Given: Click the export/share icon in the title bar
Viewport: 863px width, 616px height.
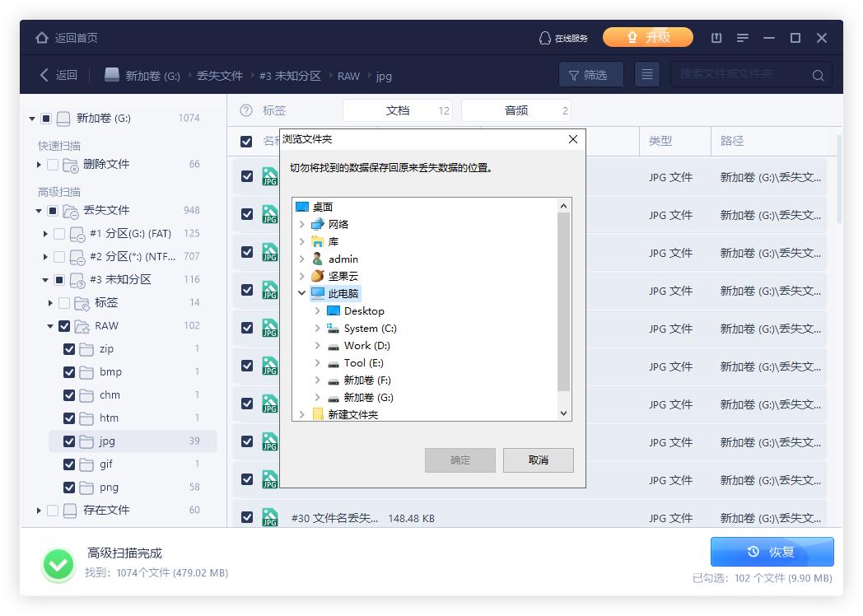Looking at the screenshot, I should (716, 37).
